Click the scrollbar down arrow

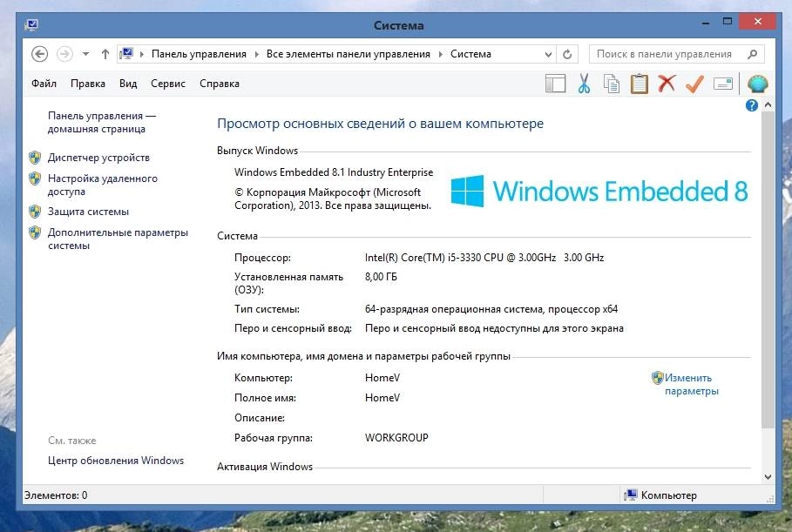(x=768, y=476)
